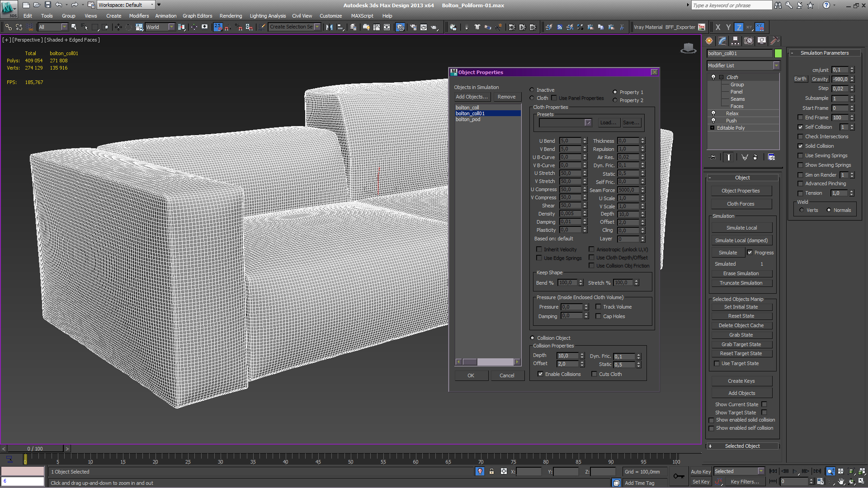
Task: Expand the Cloth modifier in Modifier List
Action: pyautogui.click(x=721, y=77)
